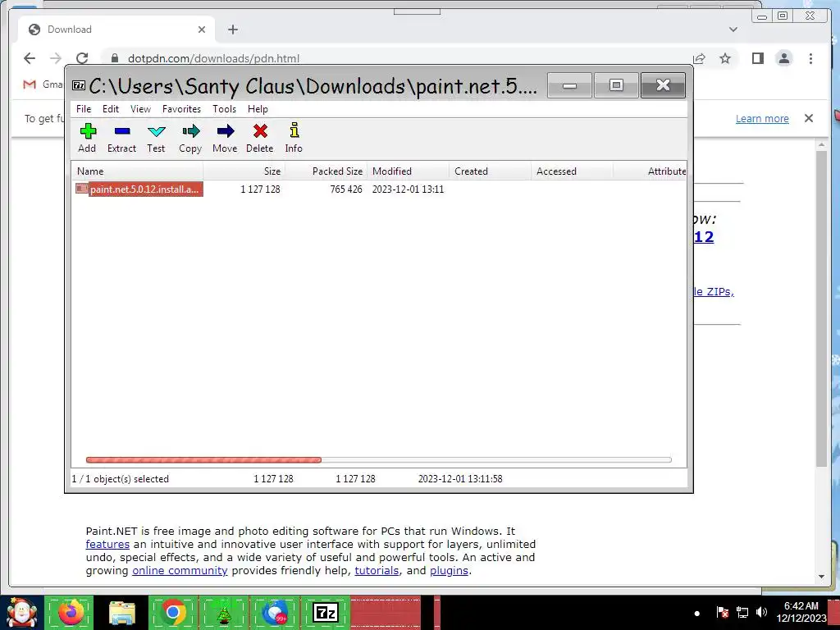The height and width of the screenshot is (630, 840).
Task: Click the volume speaker tray icon
Action: pos(762,612)
